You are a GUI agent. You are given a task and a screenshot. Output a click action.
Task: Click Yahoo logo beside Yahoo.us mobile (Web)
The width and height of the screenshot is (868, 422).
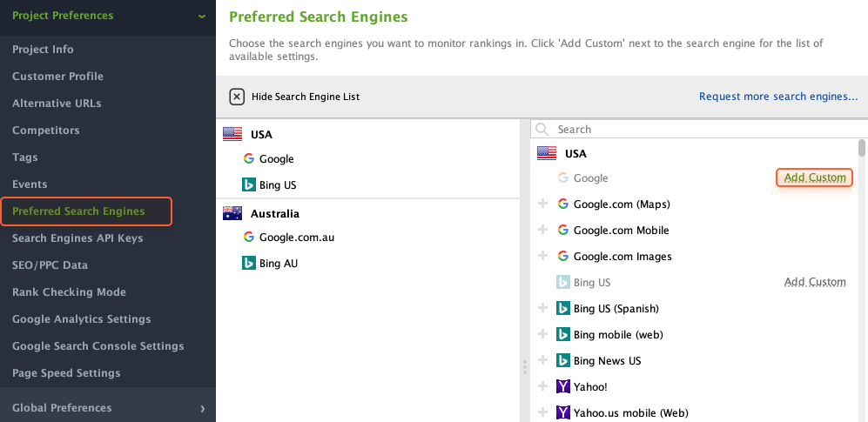[x=563, y=412]
